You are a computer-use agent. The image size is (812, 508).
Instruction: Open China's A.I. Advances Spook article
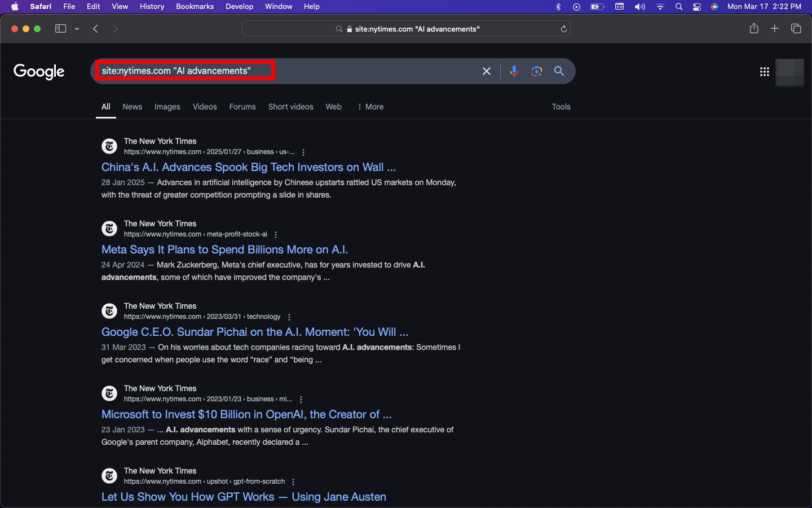(x=249, y=167)
